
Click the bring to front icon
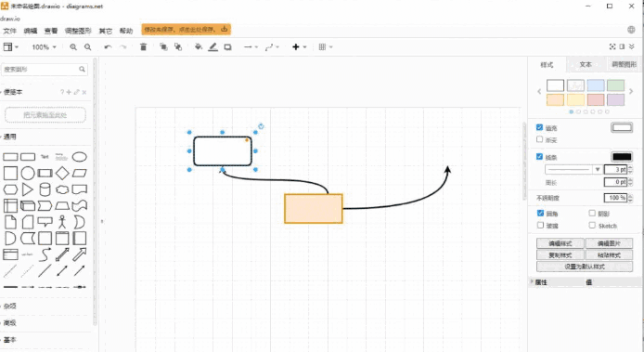tap(163, 46)
